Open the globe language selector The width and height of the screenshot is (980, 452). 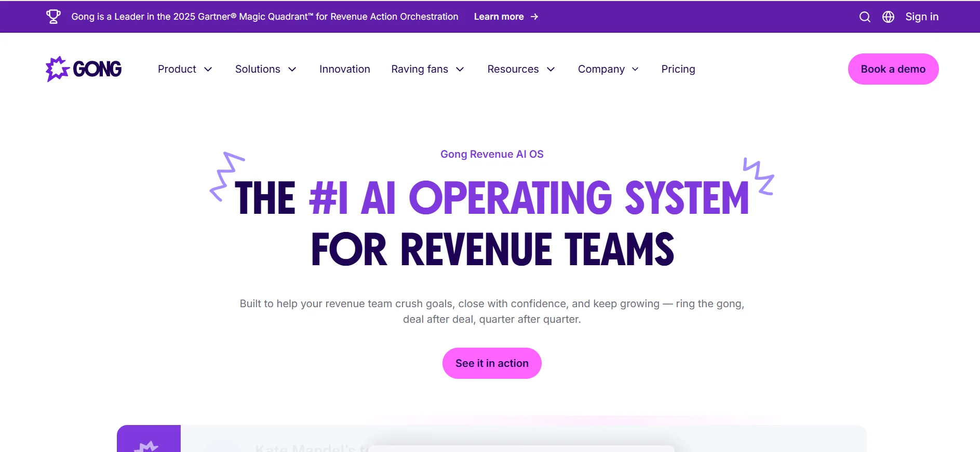point(888,17)
